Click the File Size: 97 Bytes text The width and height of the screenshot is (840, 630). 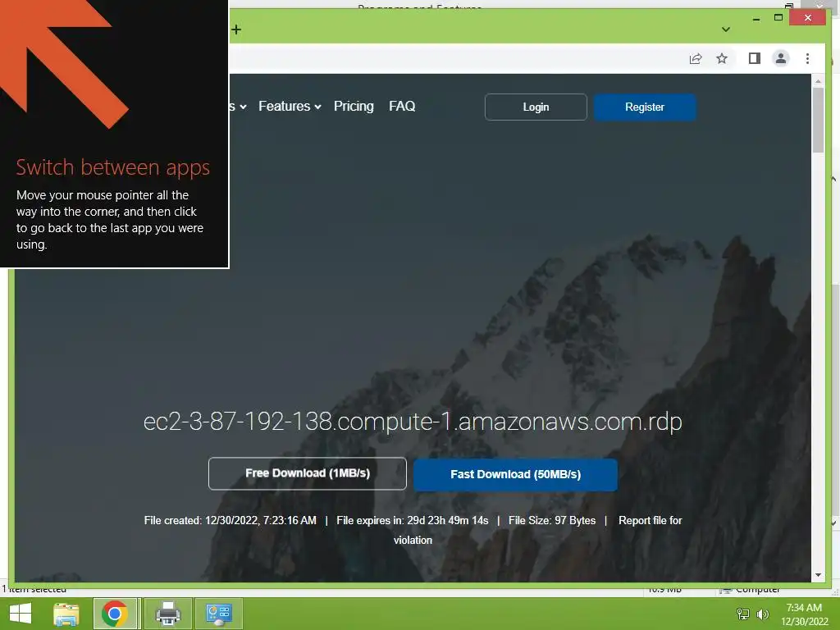pos(552,521)
